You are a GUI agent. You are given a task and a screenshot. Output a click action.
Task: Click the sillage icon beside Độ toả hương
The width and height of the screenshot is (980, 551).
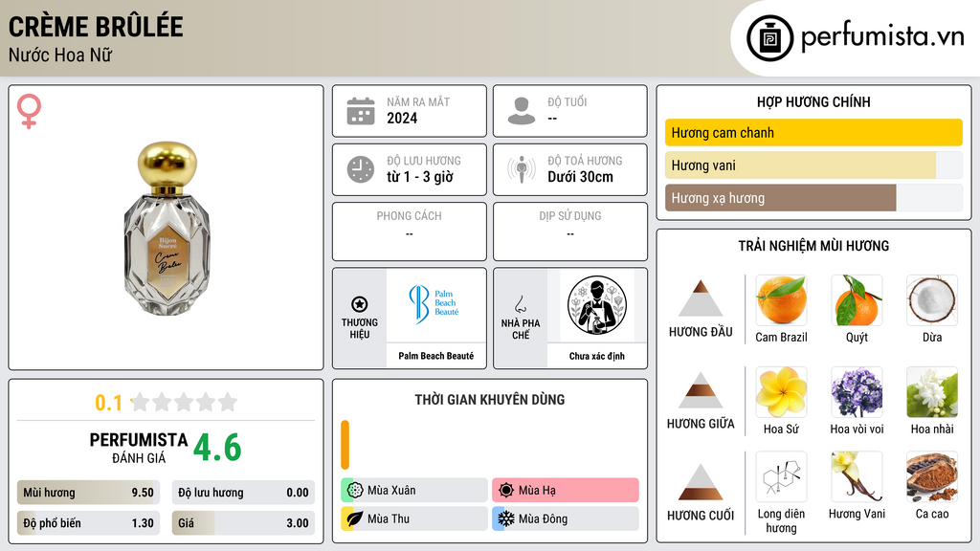[x=522, y=169]
